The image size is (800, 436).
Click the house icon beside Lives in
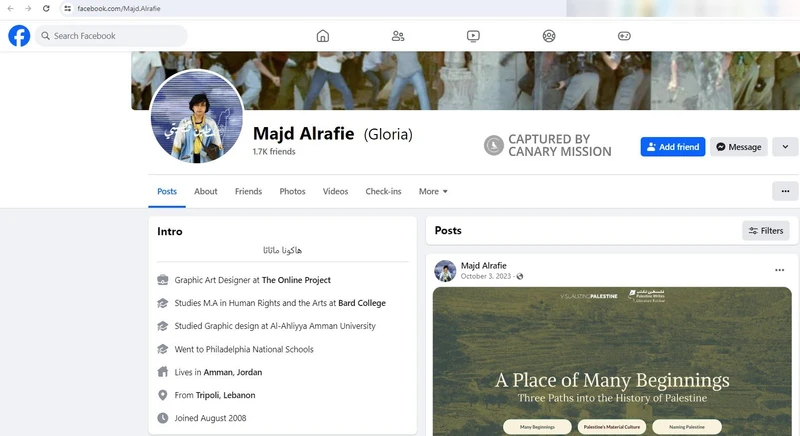tap(163, 372)
